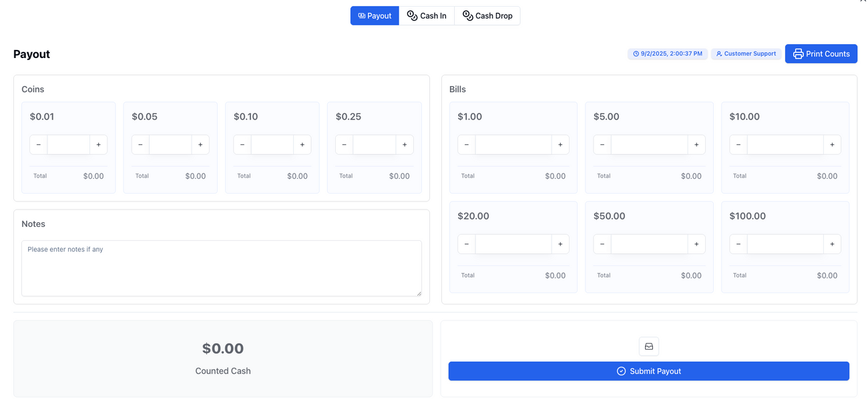Submit the payout

[648, 372]
